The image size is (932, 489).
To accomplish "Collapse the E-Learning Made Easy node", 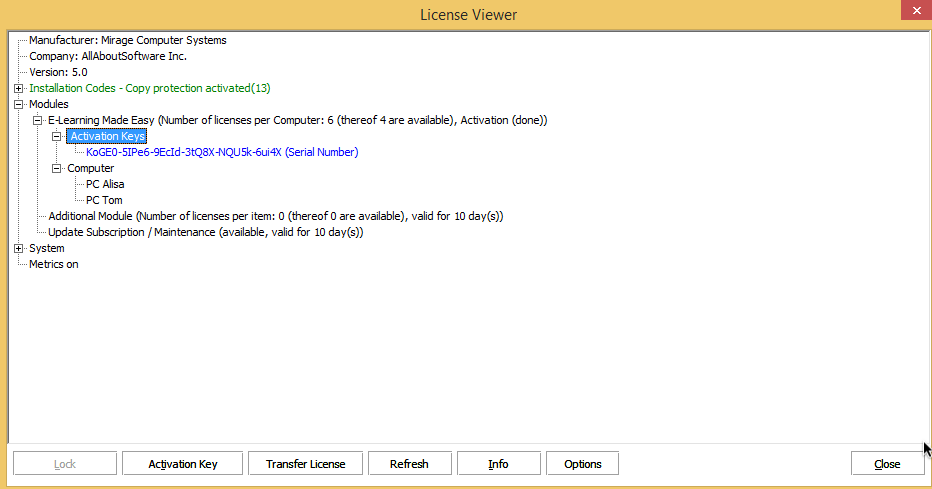I will 37,121.
